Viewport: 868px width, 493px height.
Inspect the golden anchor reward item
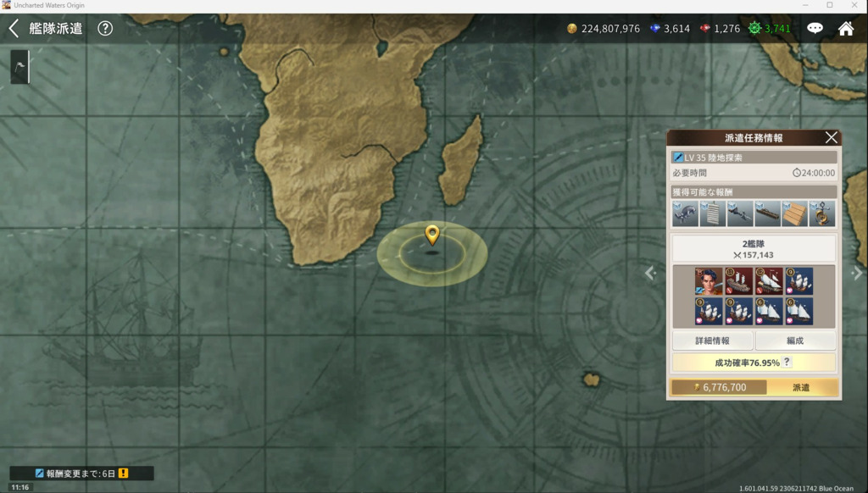tap(822, 213)
